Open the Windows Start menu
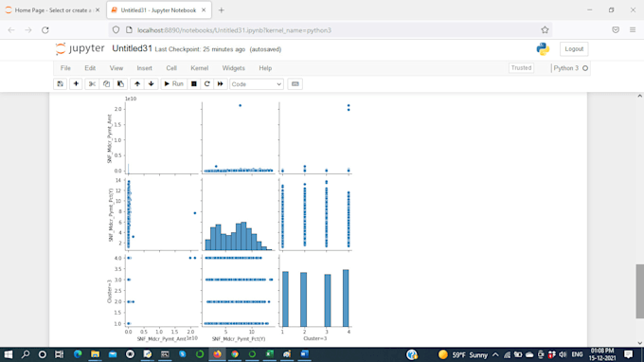The image size is (644, 362). [x=9, y=354]
